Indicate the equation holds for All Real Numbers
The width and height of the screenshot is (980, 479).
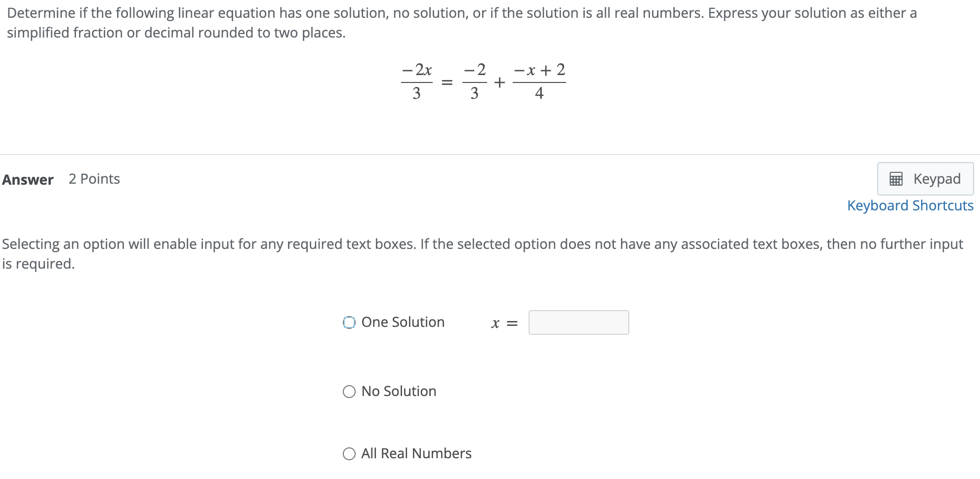(349, 453)
